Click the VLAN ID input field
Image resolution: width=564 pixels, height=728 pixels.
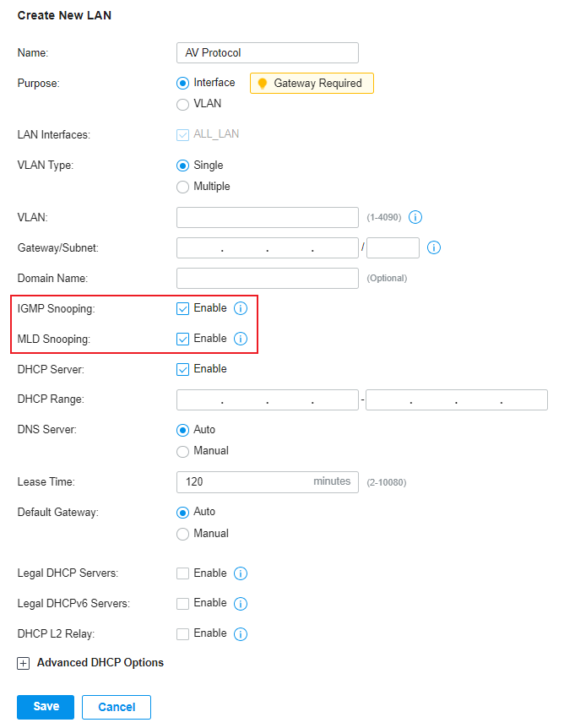268,217
